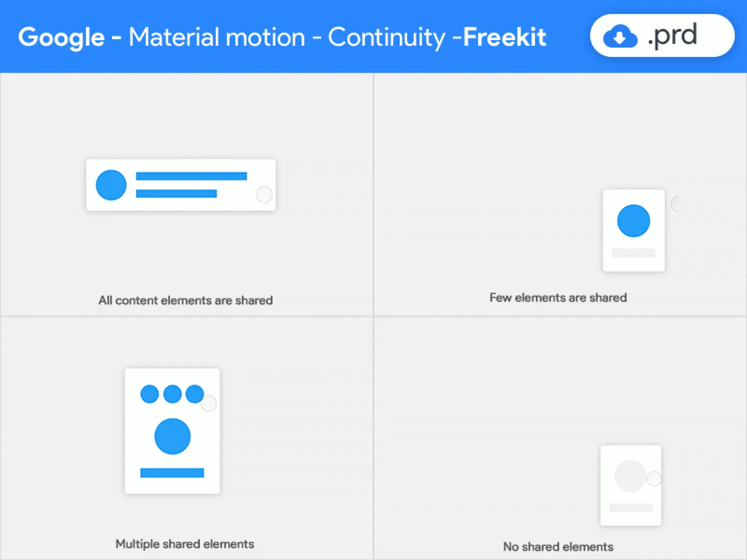Click touch cursor circle on horizontal card

click(264, 194)
